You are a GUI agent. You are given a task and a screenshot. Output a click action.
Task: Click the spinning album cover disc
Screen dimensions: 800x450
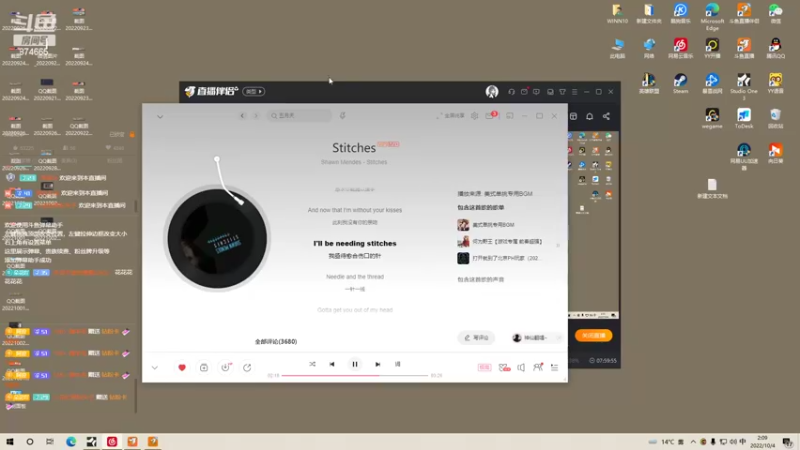pos(217,238)
